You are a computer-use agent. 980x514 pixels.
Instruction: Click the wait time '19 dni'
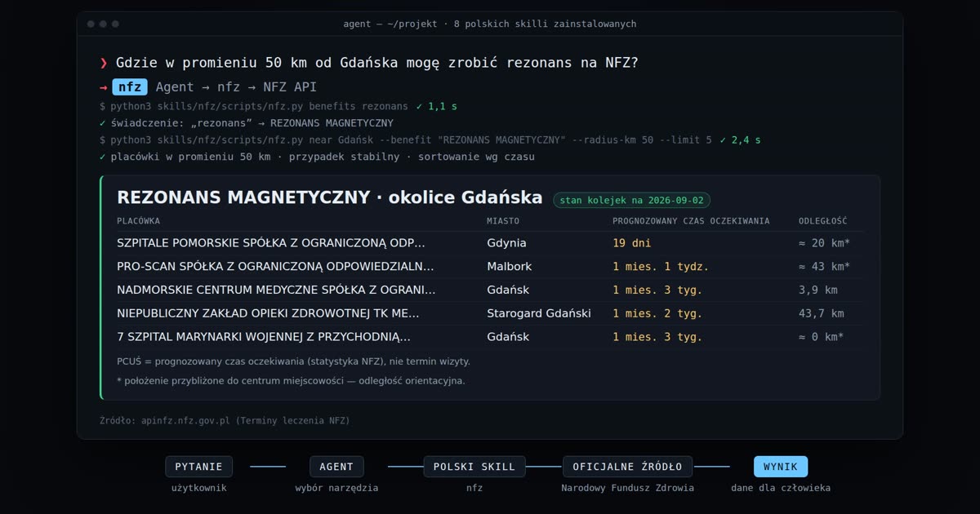click(632, 243)
